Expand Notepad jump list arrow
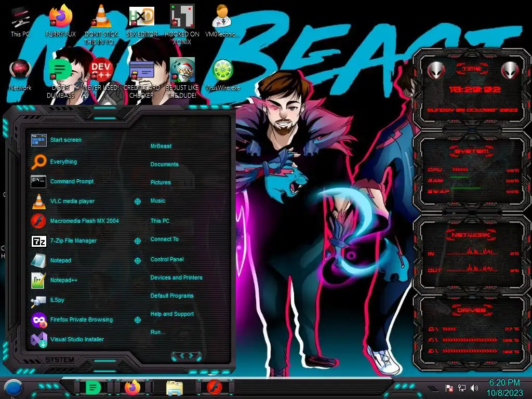This screenshot has height=399, width=532. (x=137, y=261)
